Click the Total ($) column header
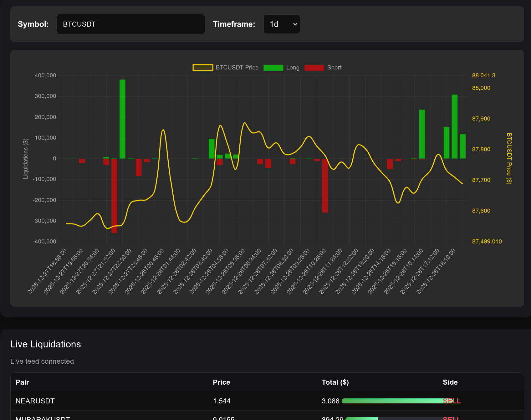 click(335, 382)
